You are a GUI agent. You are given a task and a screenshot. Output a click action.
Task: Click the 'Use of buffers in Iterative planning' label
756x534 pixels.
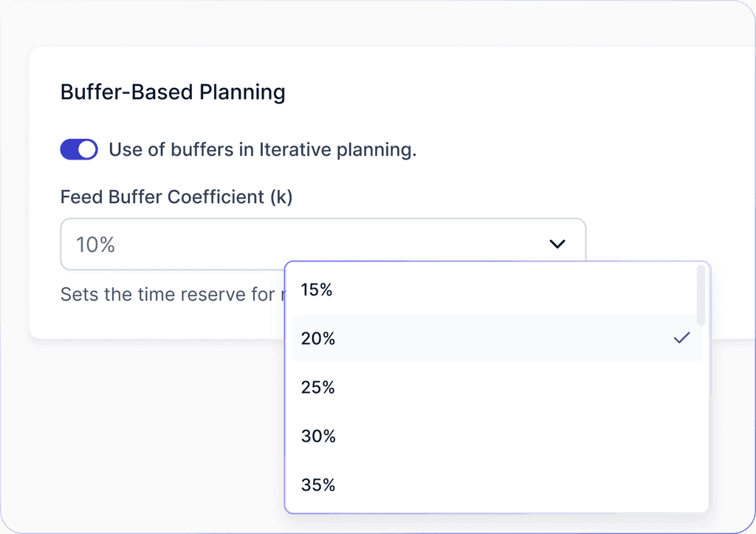pyautogui.click(x=262, y=150)
